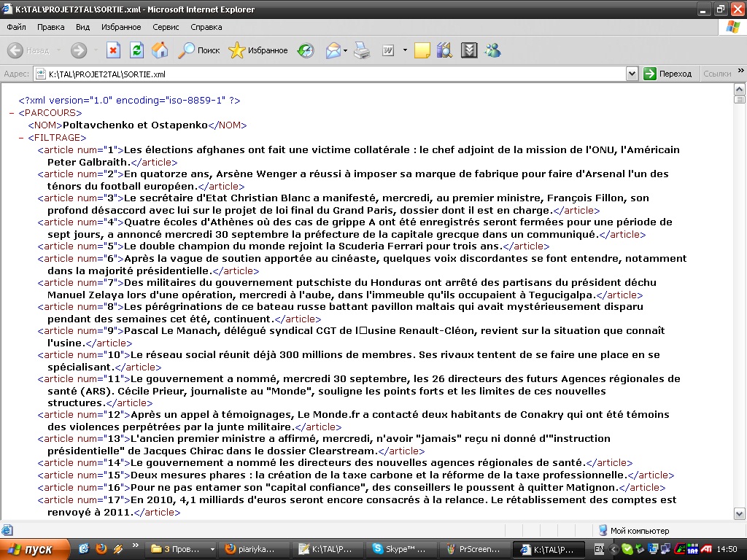Expand the Mail button dropdown arrow
The image size is (747, 560).
pos(345,50)
